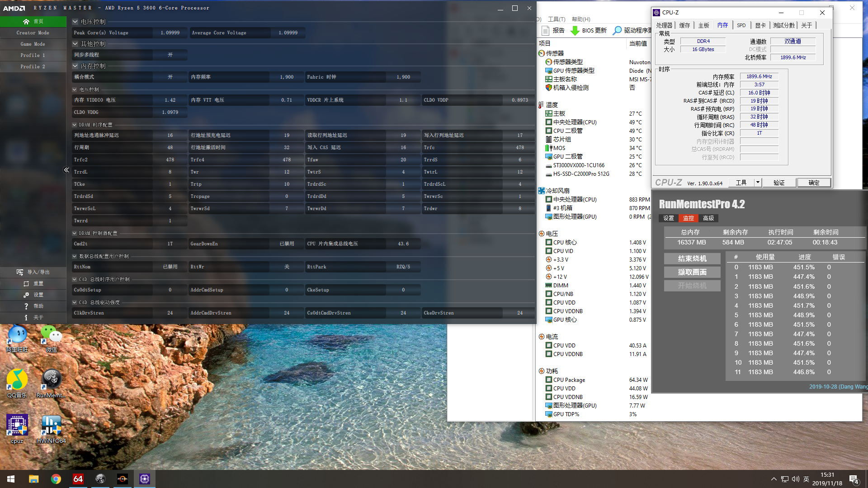The height and width of the screenshot is (488, 868).
Task: Toggle 同步多线程 setting value
Action: (x=170, y=55)
